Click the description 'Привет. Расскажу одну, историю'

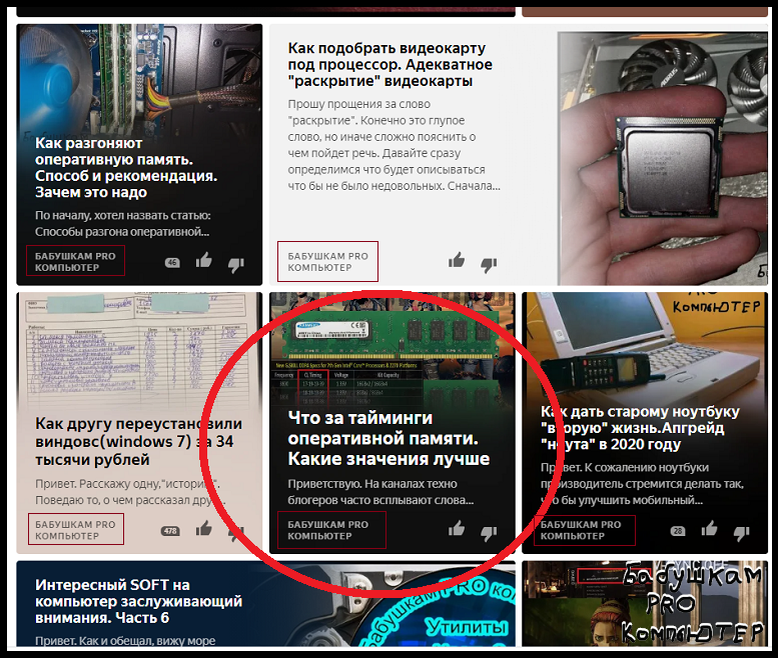(x=130, y=492)
